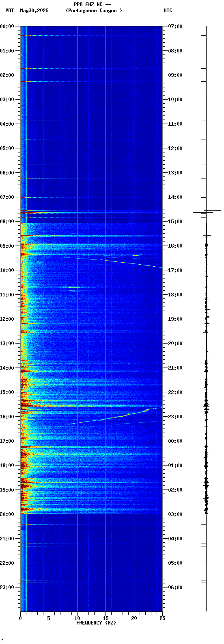Click the broadband red event line at 15:35 PDT
The width and height of the screenshot is (224, 644).
click(x=91, y=406)
